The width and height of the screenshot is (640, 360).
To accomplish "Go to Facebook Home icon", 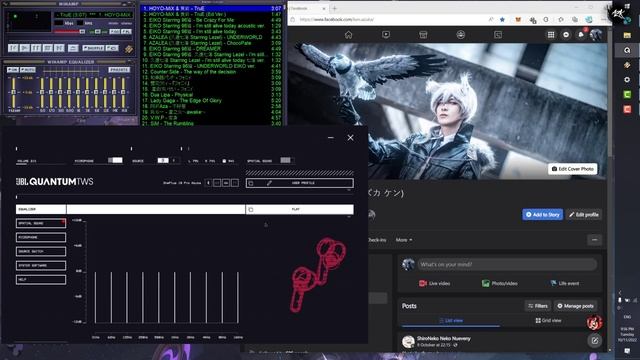I will point(348,35).
